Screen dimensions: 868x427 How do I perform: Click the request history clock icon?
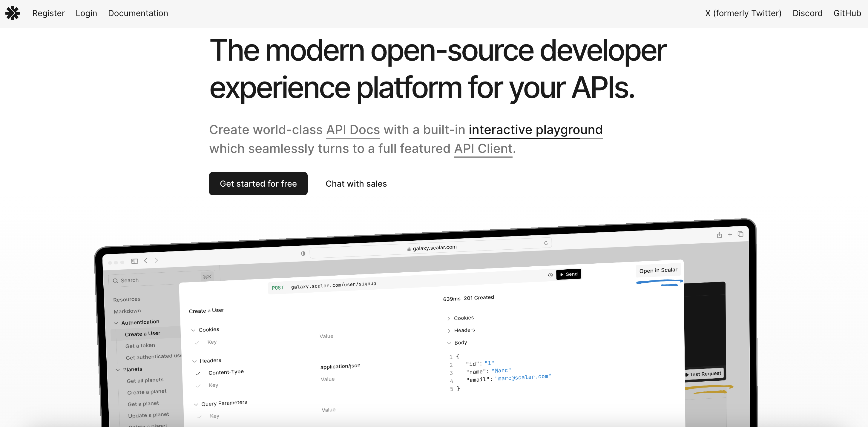click(x=550, y=275)
